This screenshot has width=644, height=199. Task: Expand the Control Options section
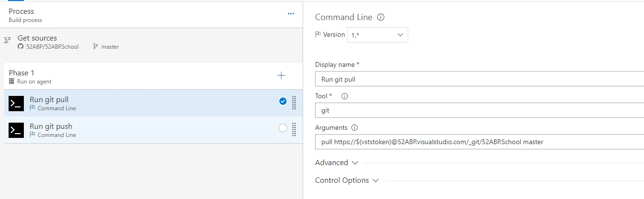coord(347,180)
